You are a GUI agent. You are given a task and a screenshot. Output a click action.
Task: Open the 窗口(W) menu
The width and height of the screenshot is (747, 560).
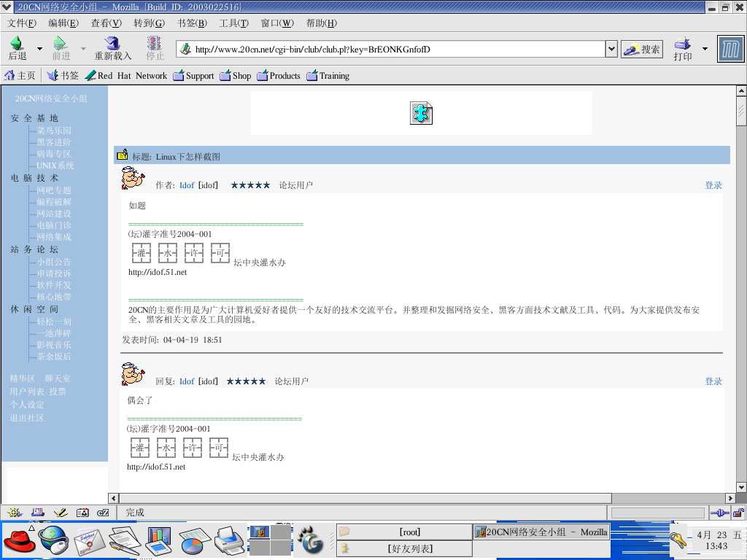point(277,23)
